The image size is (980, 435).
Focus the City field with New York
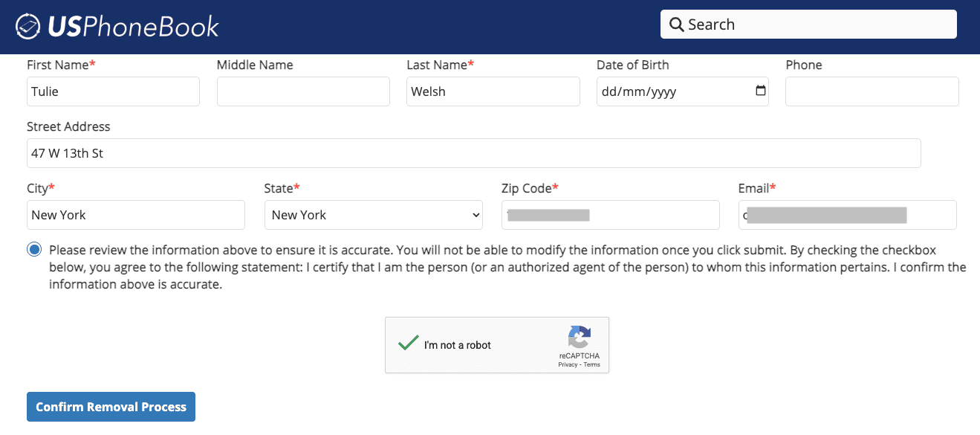tap(135, 215)
